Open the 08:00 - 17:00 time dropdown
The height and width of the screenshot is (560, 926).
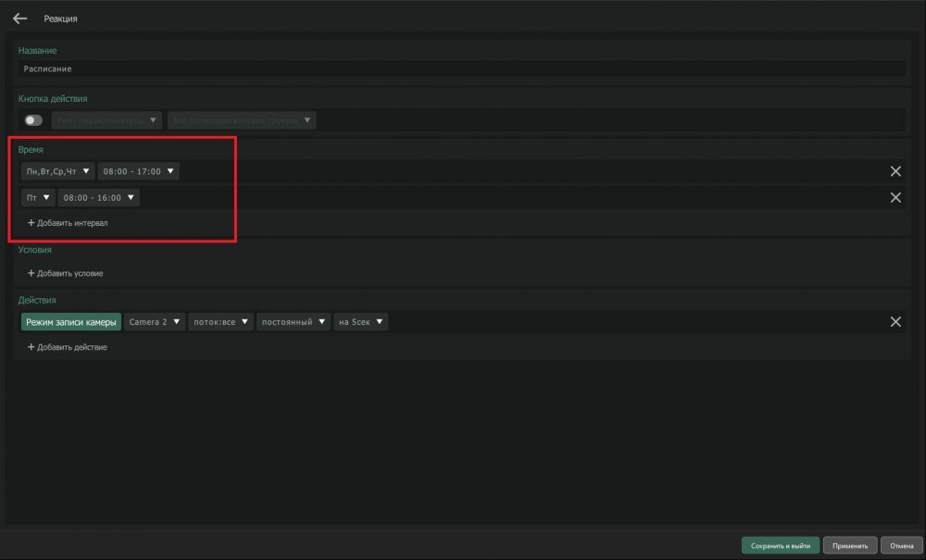click(x=138, y=171)
